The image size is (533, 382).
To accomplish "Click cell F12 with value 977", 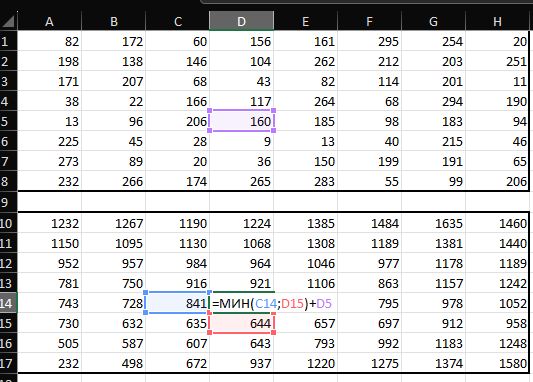I will click(x=369, y=263).
